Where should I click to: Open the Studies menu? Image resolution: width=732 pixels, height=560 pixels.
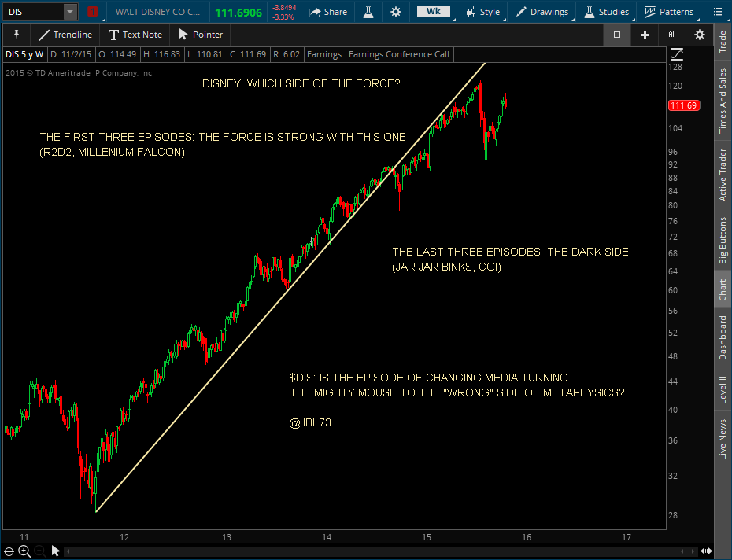tap(607, 12)
